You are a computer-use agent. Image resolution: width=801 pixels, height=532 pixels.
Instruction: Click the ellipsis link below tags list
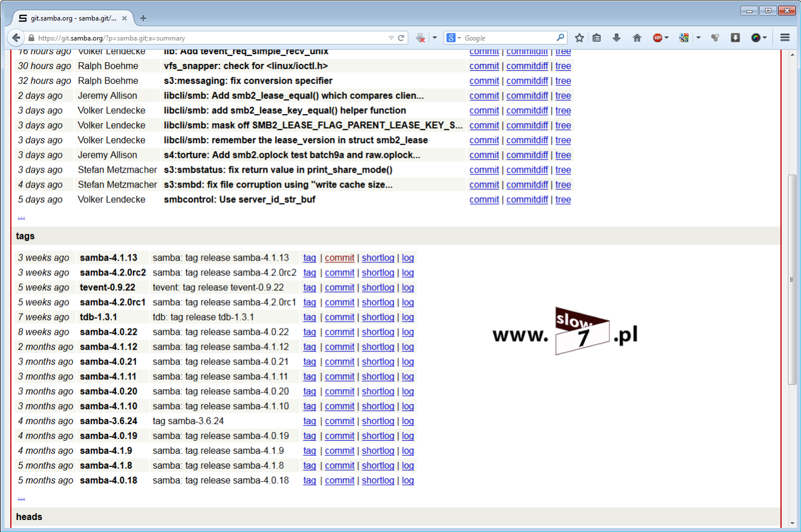pos(21,496)
